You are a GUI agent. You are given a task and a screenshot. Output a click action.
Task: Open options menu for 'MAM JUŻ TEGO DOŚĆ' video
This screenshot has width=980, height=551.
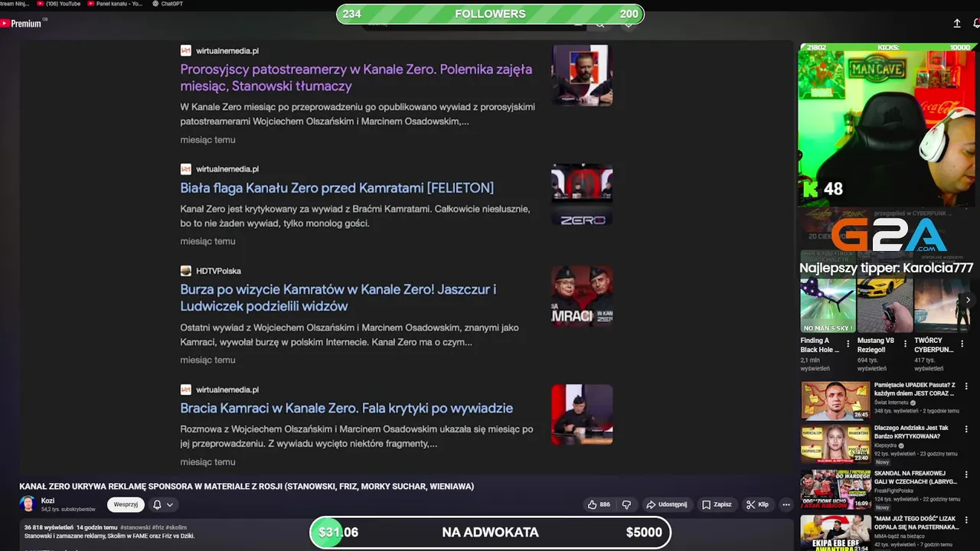[x=966, y=519]
